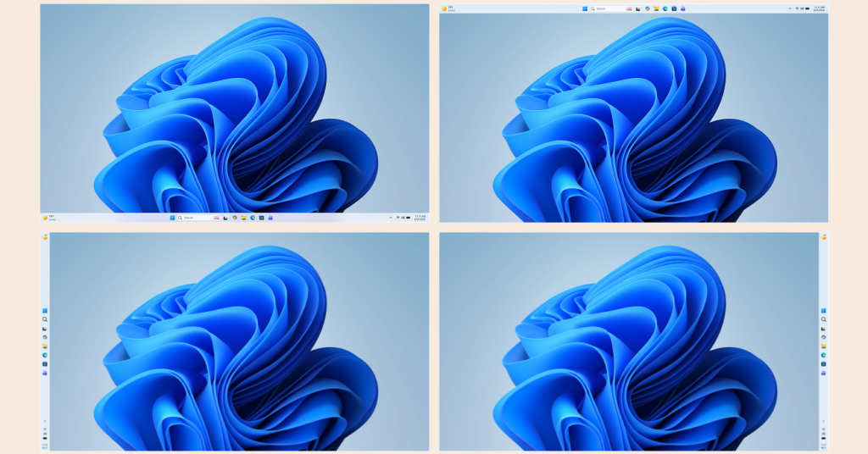Image resolution: width=868 pixels, height=454 pixels.
Task: Click the clock on the top taskbar
Action: 819,8
